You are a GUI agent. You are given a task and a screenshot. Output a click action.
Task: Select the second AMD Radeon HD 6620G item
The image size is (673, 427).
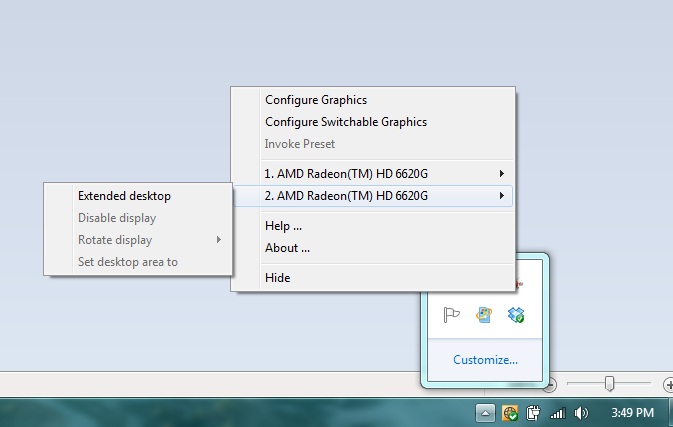coord(373,196)
